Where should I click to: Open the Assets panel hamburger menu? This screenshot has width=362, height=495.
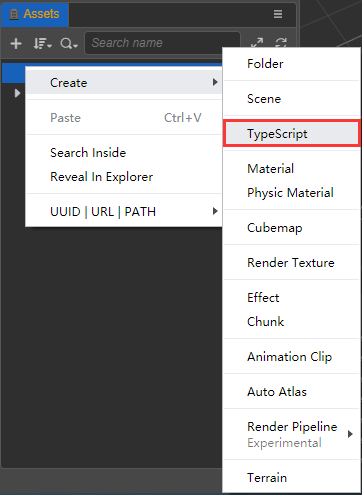(278, 14)
